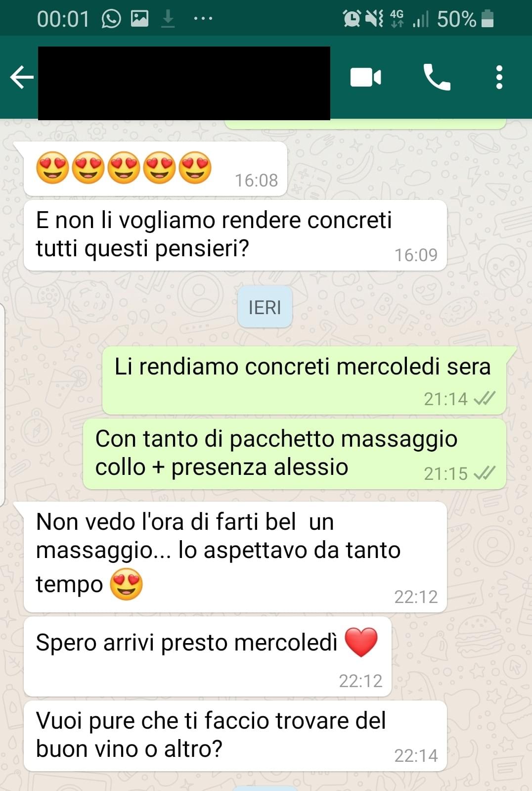Start a video call with the camera icon
Image resolution: width=532 pixels, height=791 pixels.
365,78
